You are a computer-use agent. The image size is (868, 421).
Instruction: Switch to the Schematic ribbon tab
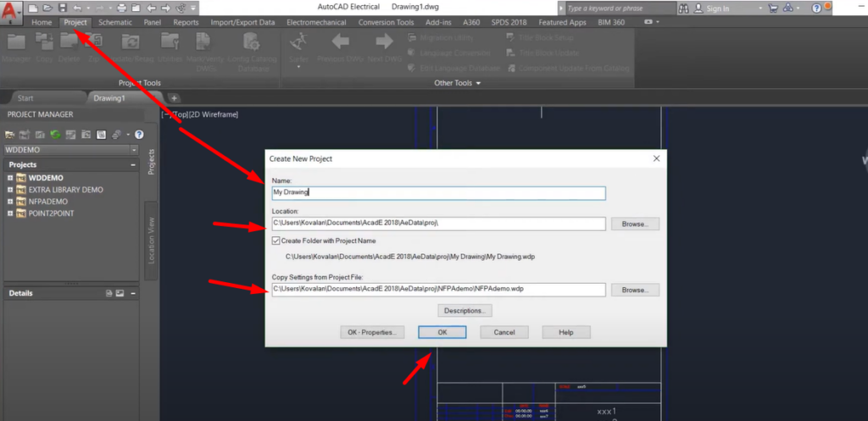[x=115, y=23]
